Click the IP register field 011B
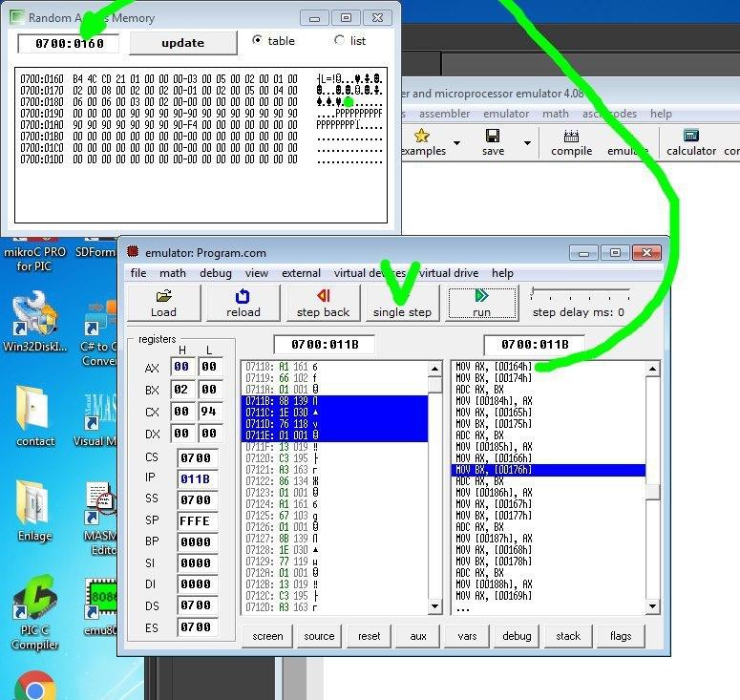740x700 pixels. (x=197, y=479)
